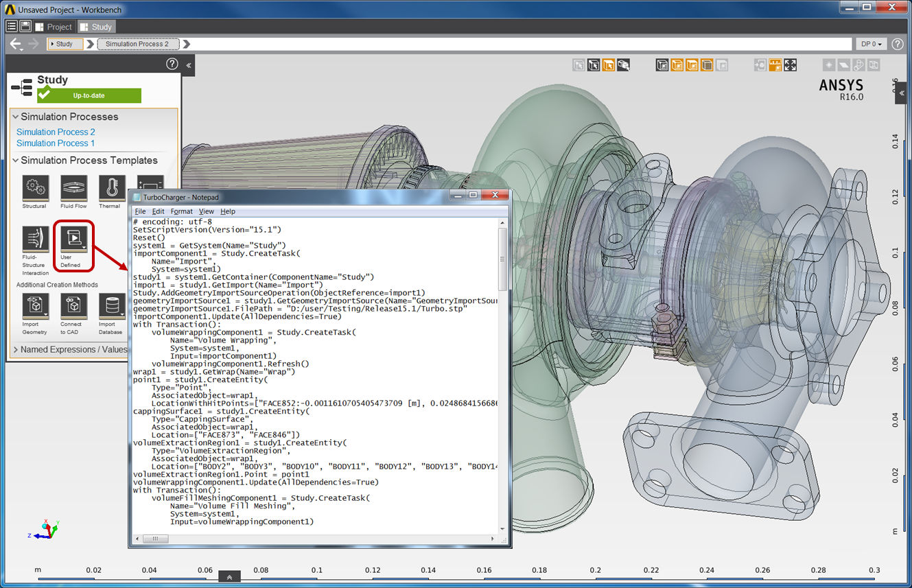Image resolution: width=912 pixels, height=588 pixels.
Task: Expand the bottom panel up-chevrons
Action: [x=229, y=577]
